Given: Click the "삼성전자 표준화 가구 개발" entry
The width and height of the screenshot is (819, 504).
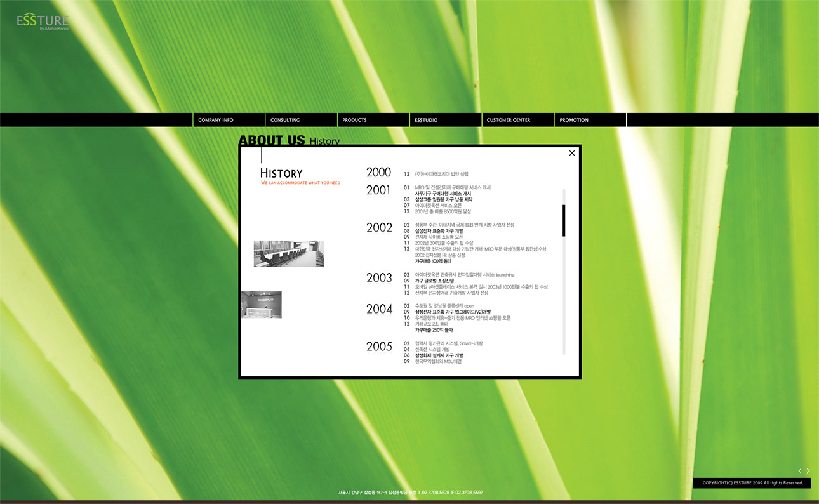Looking at the screenshot, I should coord(439,231).
